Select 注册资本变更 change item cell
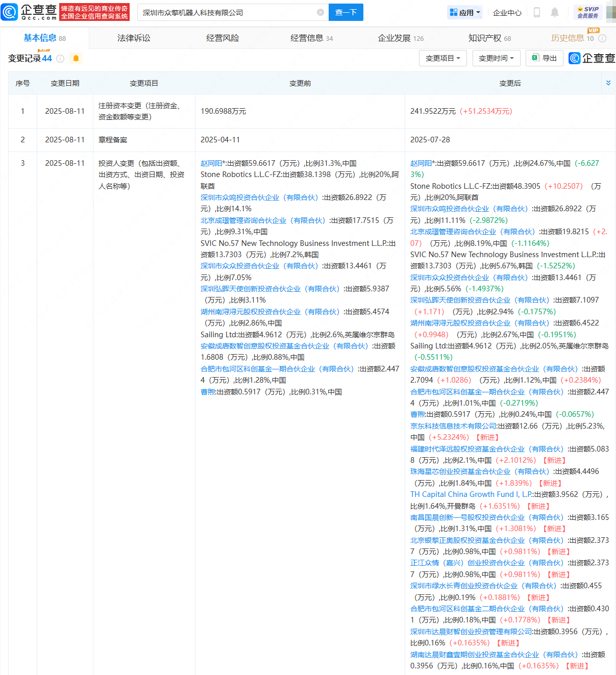616x675 pixels. point(144,111)
